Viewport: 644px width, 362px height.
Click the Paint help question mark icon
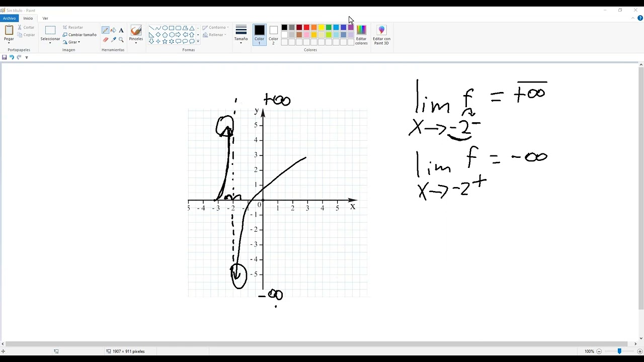tap(640, 18)
